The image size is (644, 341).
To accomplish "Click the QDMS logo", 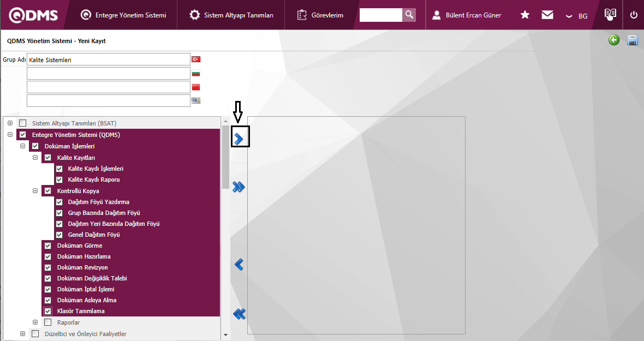I will pos(34,15).
